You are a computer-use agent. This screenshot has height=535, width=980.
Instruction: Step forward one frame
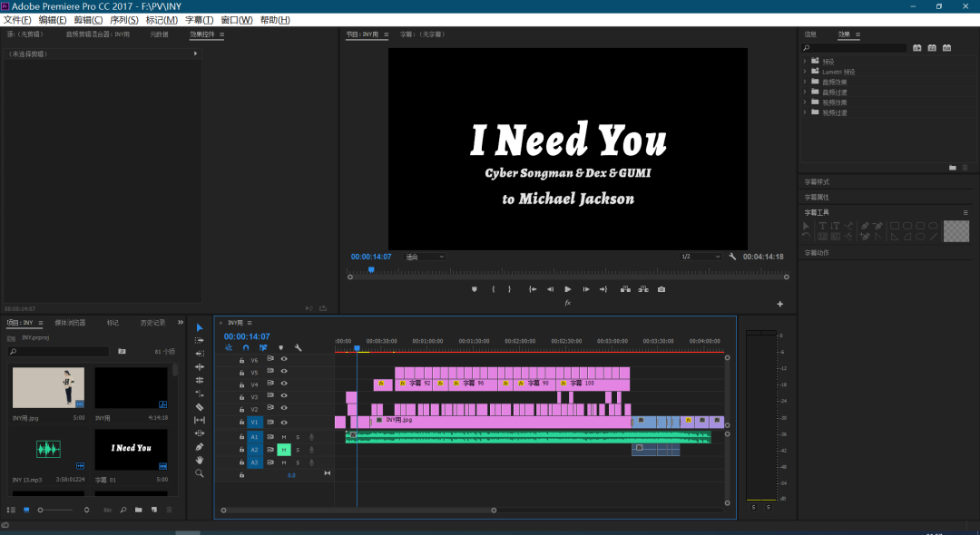pos(585,289)
